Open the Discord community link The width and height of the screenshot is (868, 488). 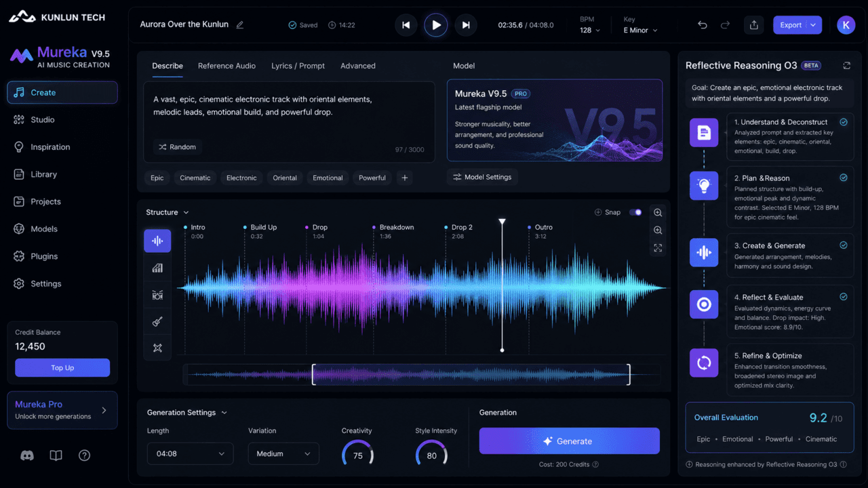[27, 455]
